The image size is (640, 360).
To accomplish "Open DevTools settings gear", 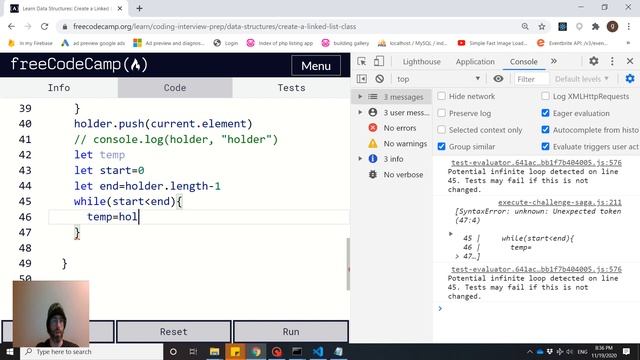I will click(594, 61).
